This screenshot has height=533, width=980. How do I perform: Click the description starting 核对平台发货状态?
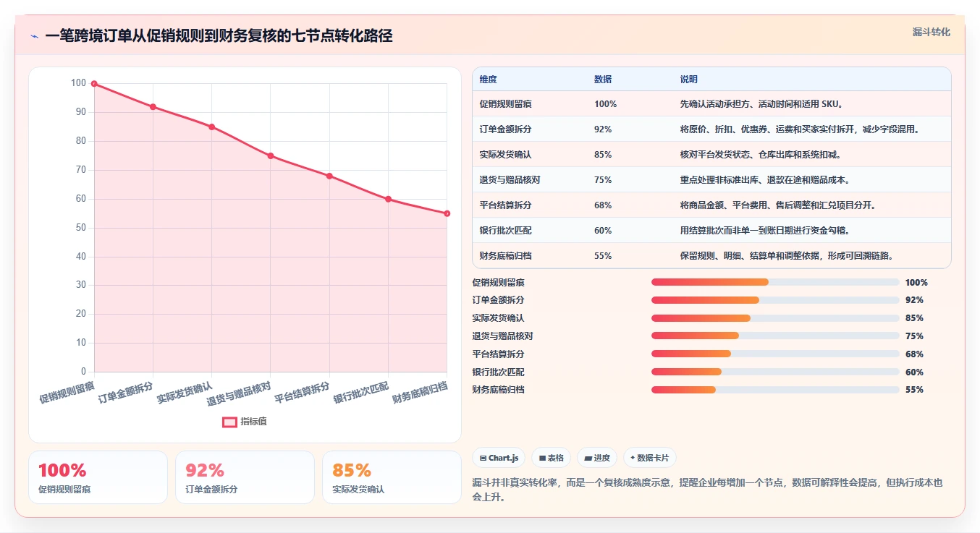tap(761, 155)
